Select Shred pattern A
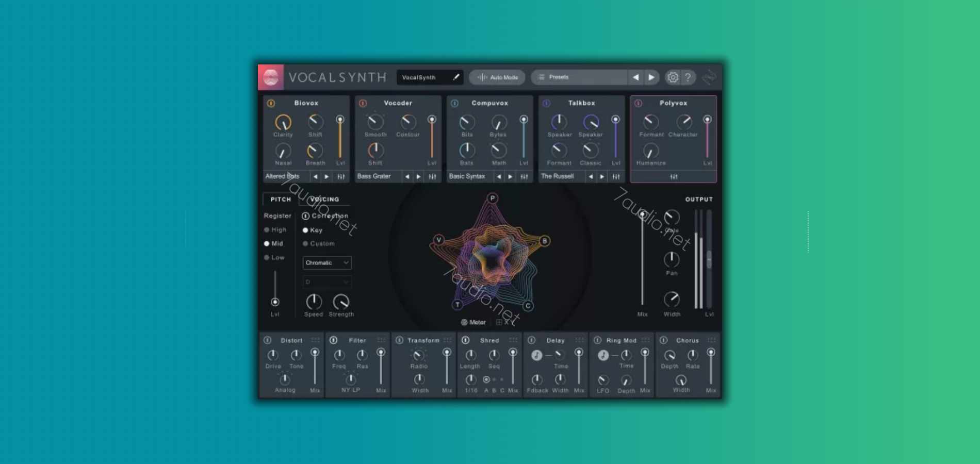This screenshot has width=980, height=464. [x=486, y=379]
